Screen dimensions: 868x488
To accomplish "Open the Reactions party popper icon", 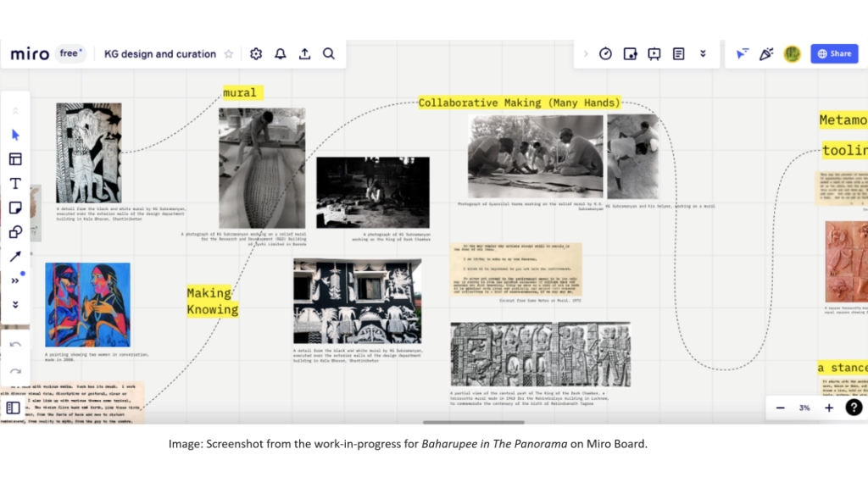I will pos(766,53).
